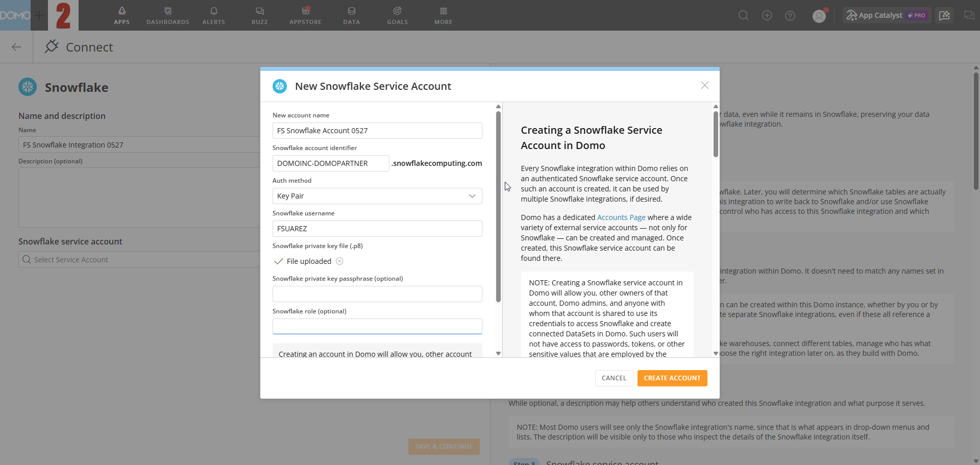Click the red number 2 instance logo
This screenshot has height=465, width=980.
(x=63, y=15)
